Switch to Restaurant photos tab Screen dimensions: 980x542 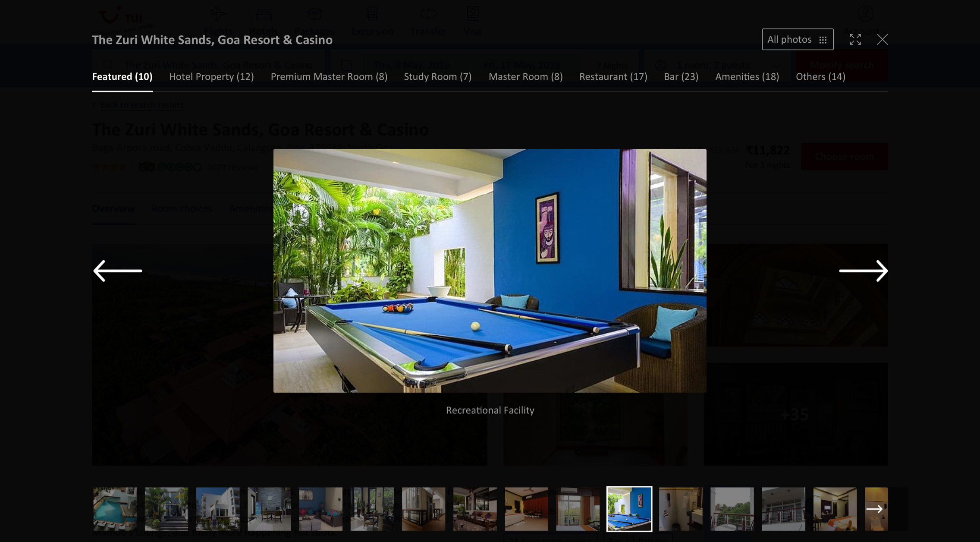point(613,77)
